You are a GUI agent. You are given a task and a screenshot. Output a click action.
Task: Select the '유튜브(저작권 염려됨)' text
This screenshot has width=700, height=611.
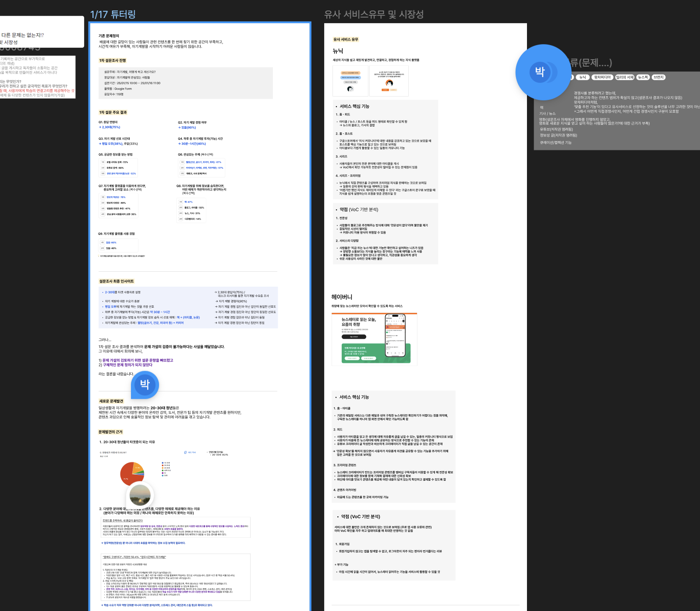click(x=556, y=129)
